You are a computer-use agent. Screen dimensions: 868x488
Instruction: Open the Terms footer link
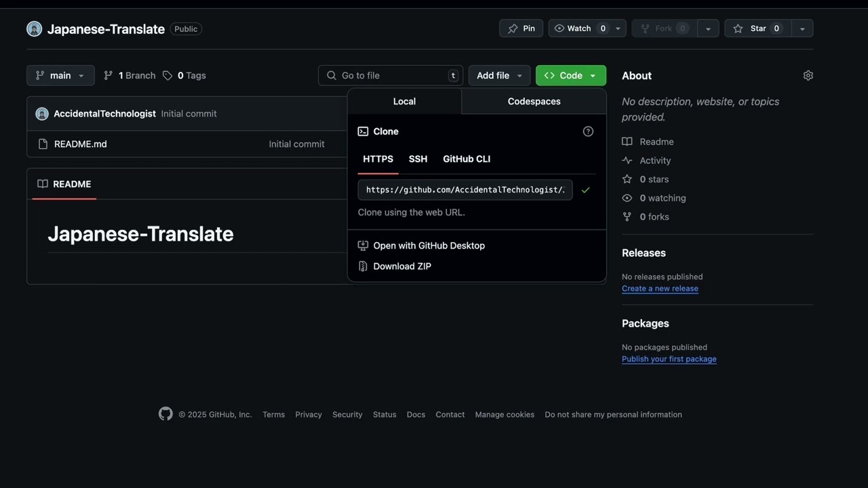(274, 414)
